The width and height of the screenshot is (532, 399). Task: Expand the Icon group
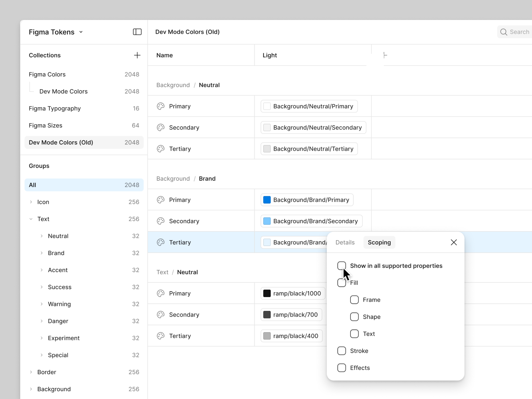(x=31, y=202)
